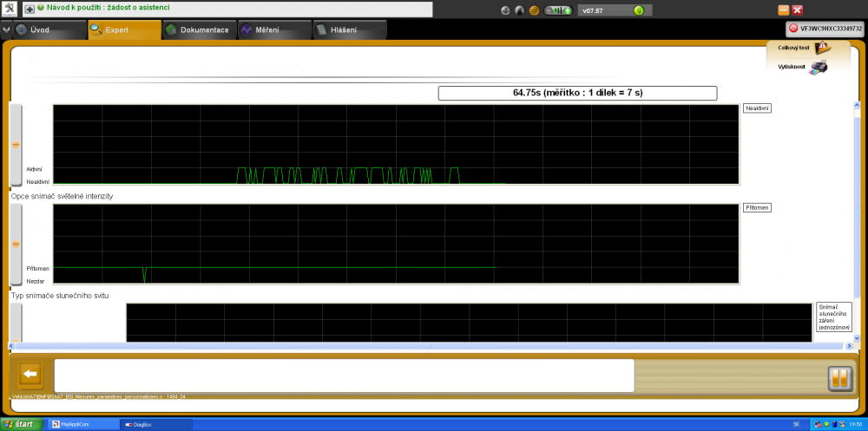Click the Peugeot logo icon
The image size is (868, 431).
tap(10, 9)
